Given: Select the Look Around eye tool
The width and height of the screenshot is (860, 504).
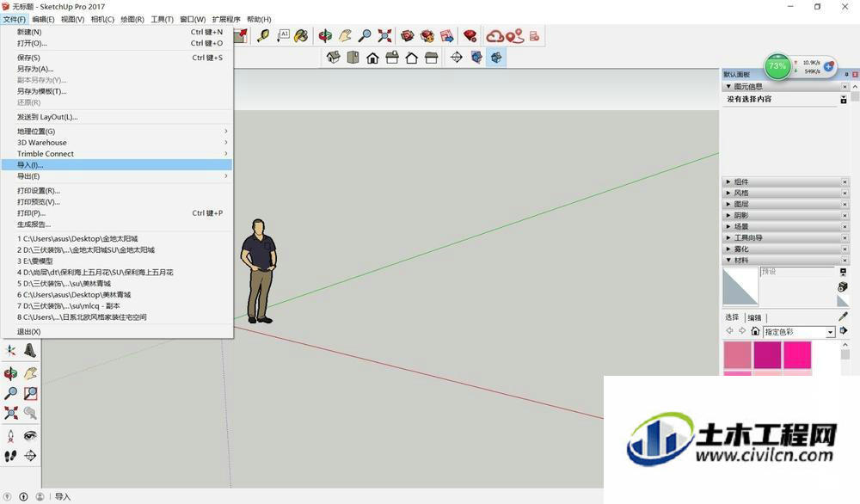Looking at the screenshot, I should coord(30,436).
